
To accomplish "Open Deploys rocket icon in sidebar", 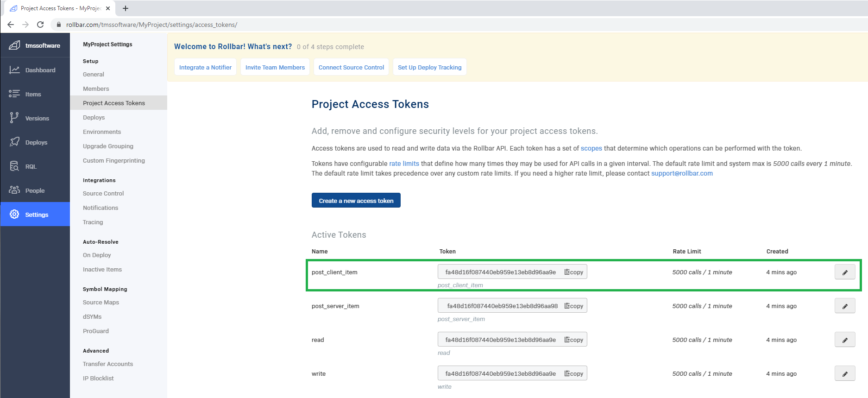I will coord(14,142).
